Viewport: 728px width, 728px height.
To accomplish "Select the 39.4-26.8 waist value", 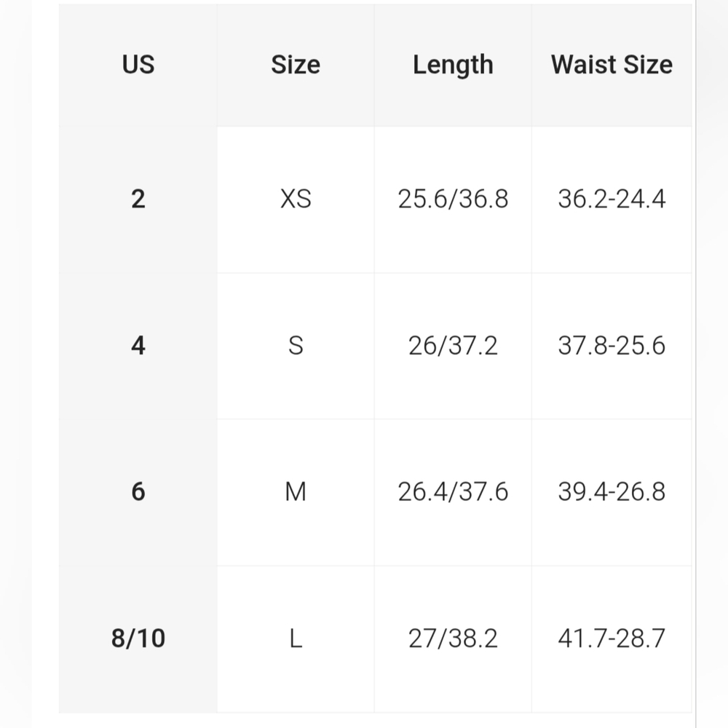I will pyautogui.click(x=612, y=491).
